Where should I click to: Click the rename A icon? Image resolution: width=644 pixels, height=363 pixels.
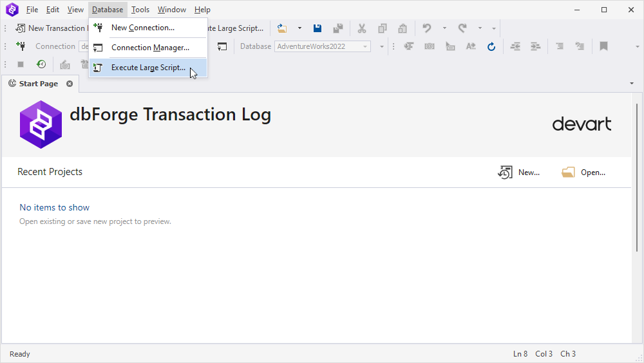(x=471, y=46)
